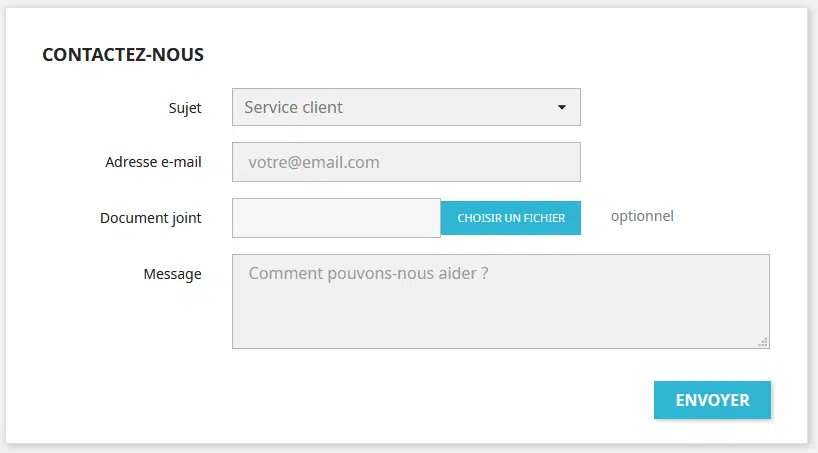Submit the form with Envoyer
Screen dimensions: 818x453
coord(712,400)
